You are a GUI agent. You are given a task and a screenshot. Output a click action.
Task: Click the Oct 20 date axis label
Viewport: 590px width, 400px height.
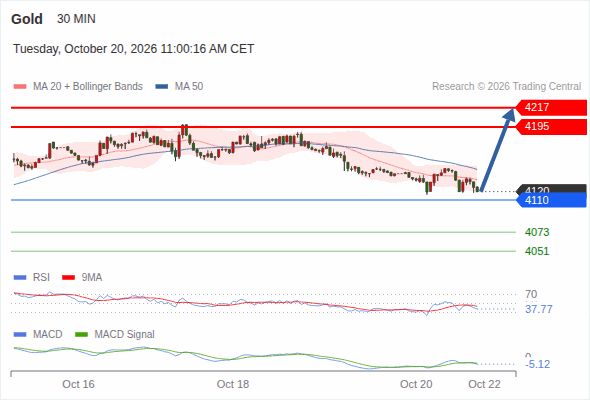click(416, 384)
